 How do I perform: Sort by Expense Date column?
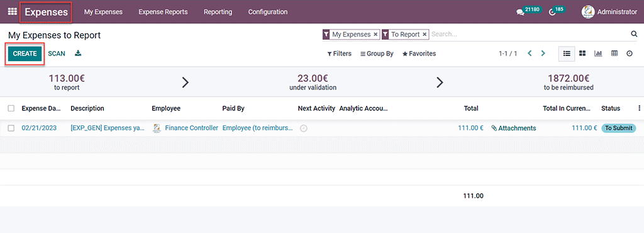click(x=41, y=108)
